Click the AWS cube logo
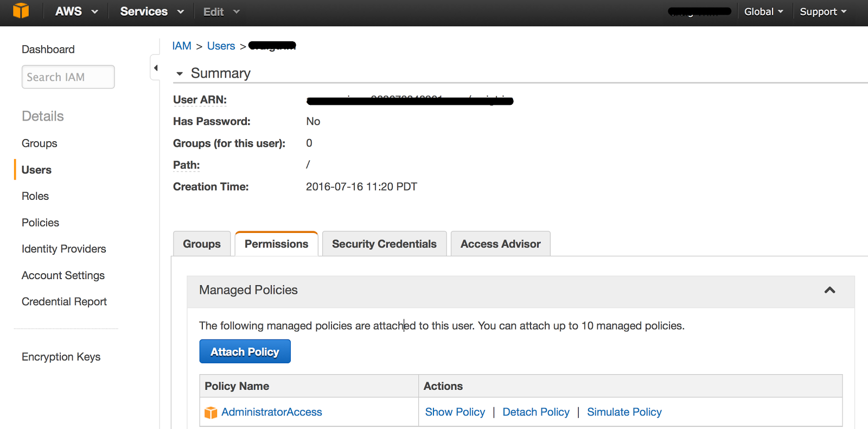Viewport: 868px width, 429px height. (21, 11)
